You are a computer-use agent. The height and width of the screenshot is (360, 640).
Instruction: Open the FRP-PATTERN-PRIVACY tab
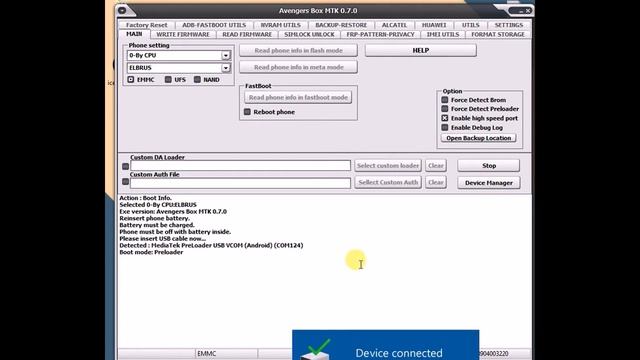pos(380,35)
